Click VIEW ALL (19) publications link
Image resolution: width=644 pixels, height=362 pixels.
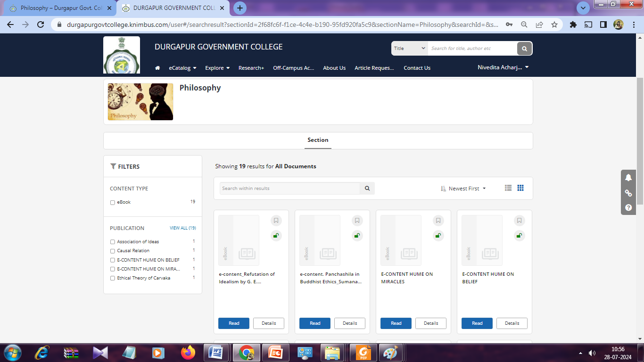coord(182,228)
